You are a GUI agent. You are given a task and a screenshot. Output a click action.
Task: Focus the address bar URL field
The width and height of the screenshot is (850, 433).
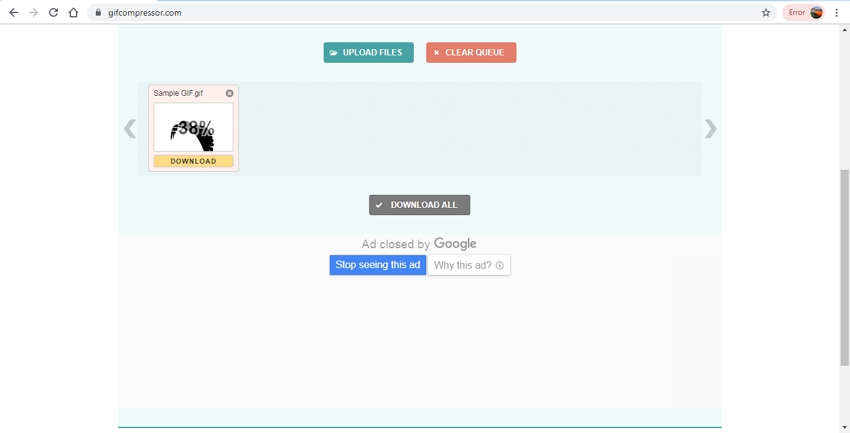[x=400, y=13]
